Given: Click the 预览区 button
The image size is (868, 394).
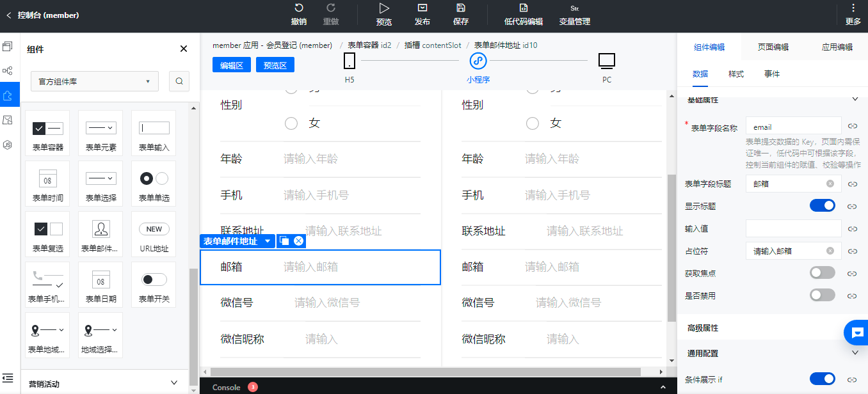Looking at the screenshot, I should [x=275, y=65].
